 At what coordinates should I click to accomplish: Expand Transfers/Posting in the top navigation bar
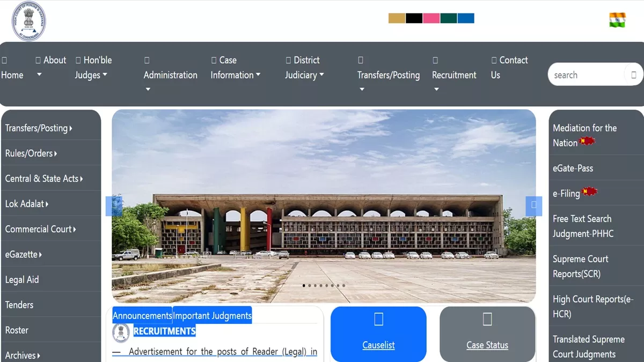pos(389,75)
